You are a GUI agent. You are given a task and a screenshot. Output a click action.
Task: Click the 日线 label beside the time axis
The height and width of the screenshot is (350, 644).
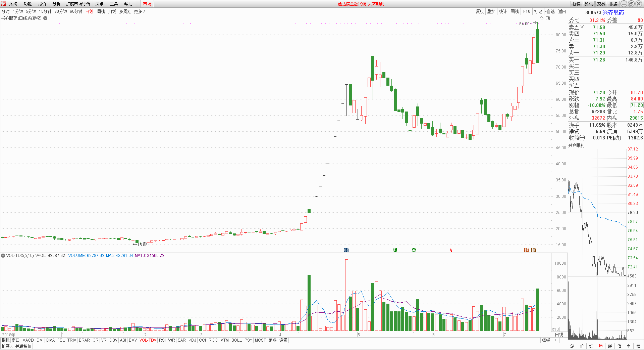[559, 335]
